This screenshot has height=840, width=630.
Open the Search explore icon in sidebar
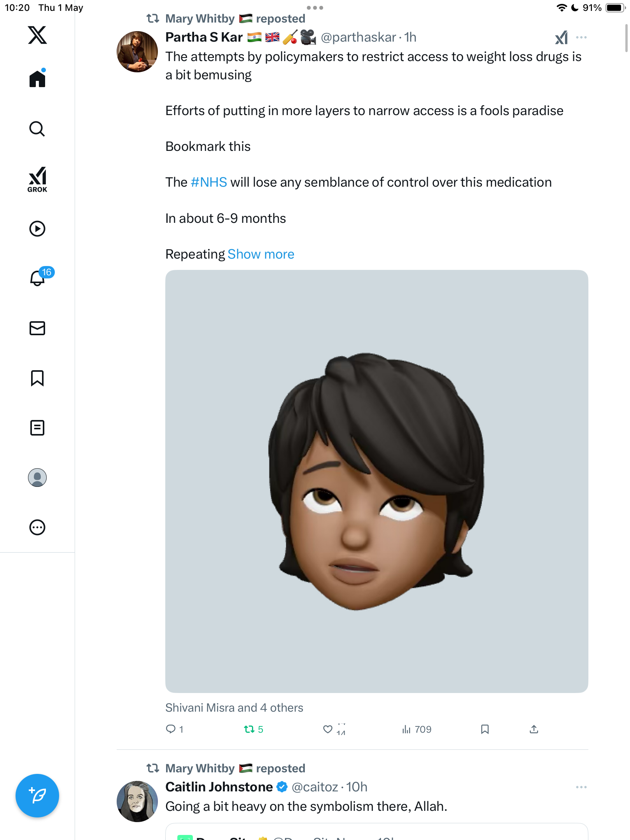coord(37,129)
